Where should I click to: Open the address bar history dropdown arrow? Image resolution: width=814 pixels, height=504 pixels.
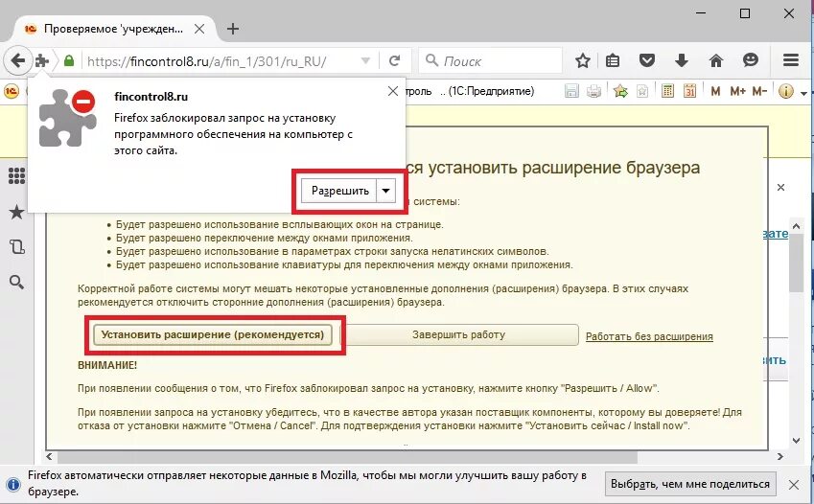pyautogui.click(x=365, y=61)
